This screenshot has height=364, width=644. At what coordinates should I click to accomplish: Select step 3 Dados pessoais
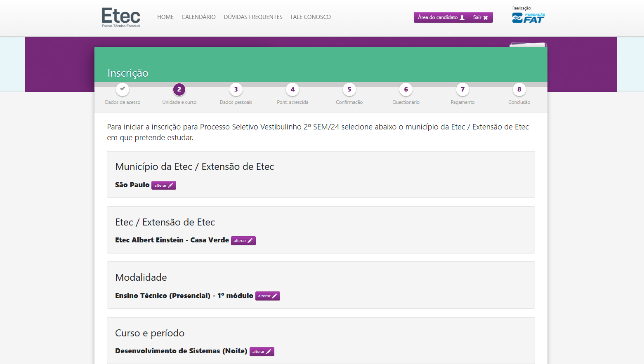(x=236, y=89)
